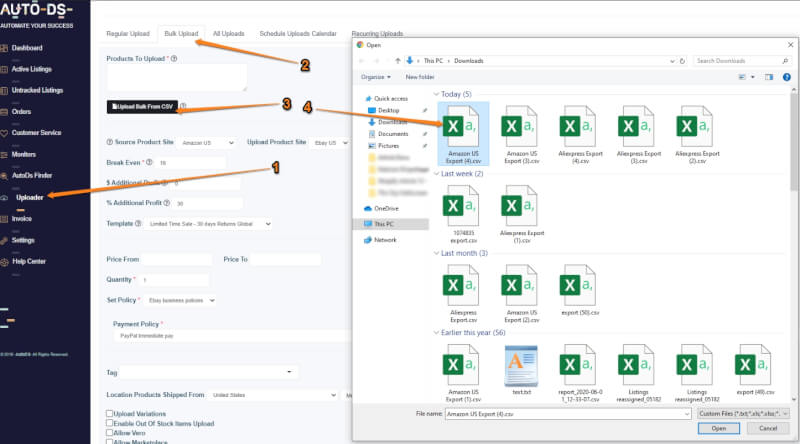The image size is (800, 444).
Task: Toggle the Allow Vero checkbox
Action: [x=109, y=433]
